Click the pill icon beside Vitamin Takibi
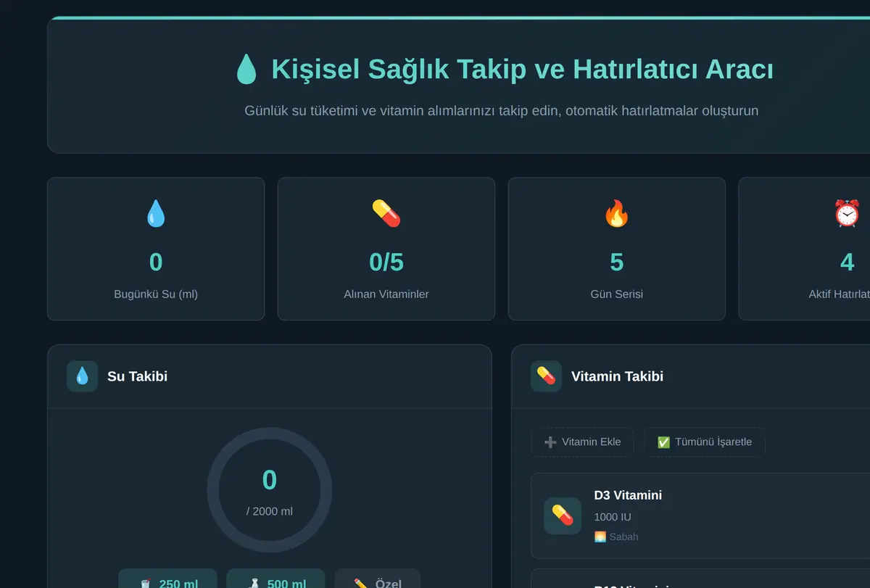This screenshot has height=588, width=870. pyautogui.click(x=546, y=376)
